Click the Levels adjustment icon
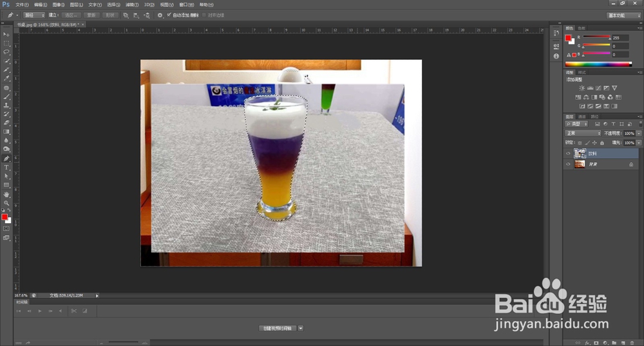This screenshot has width=644, height=346. (x=590, y=88)
